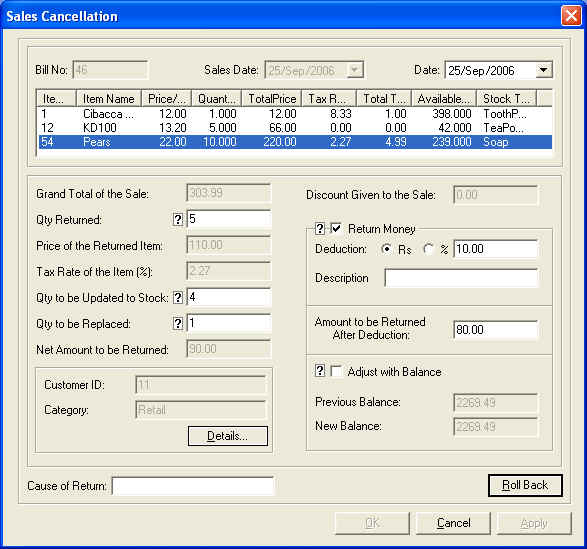Click help icon for Qty to be Updated to Stock
The width and height of the screenshot is (587, 549).
click(178, 298)
